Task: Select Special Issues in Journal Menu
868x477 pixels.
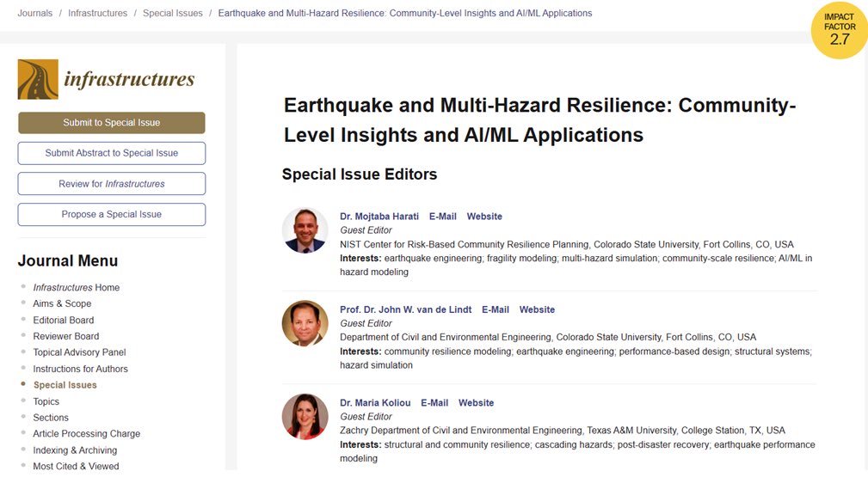Action: [65, 385]
